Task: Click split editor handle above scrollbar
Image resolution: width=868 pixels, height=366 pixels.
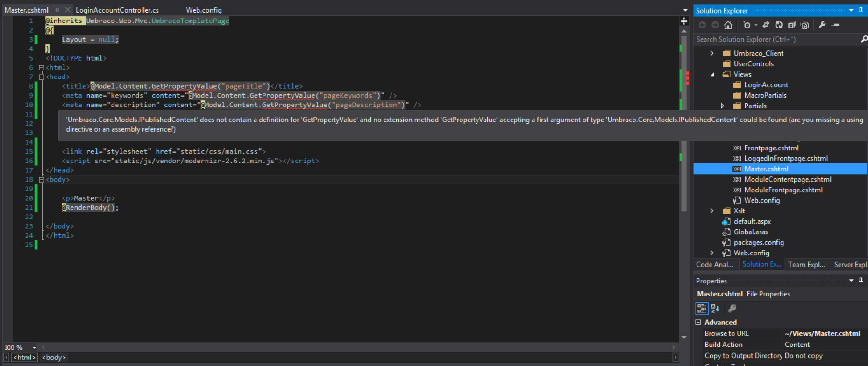Action: [x=684, y=21]
